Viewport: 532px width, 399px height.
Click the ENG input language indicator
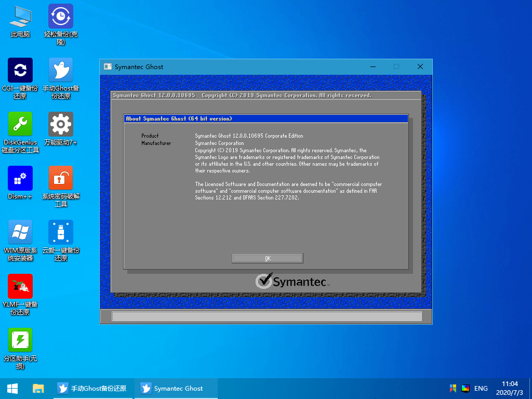[x=481, y=388]
